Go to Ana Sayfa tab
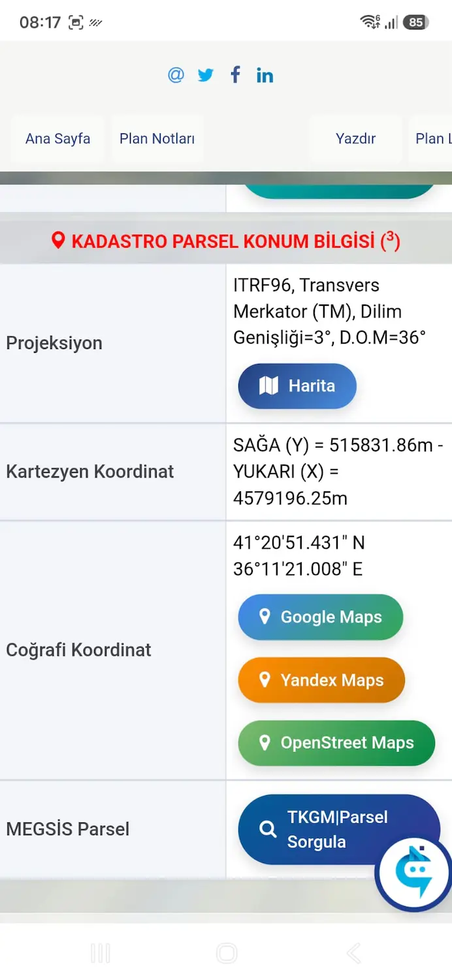Viewport: 452px width, 980px height. click(58, 139)
